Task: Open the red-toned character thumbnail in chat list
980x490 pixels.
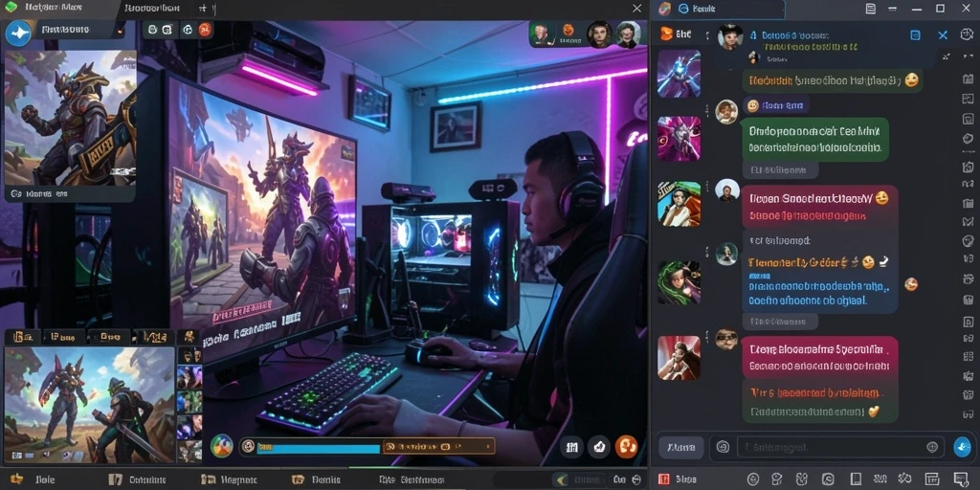Action: pos(679,358)
